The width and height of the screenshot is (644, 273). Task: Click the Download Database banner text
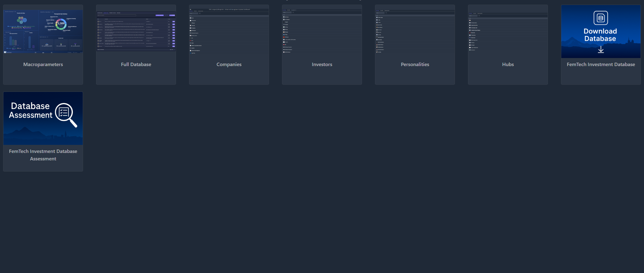(x=600, y=35)
